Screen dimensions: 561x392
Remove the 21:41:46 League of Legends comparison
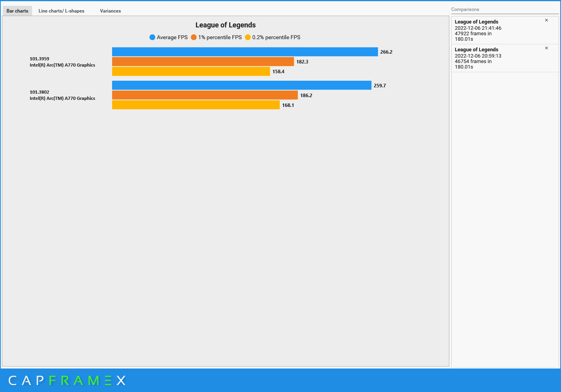(547, 20)
